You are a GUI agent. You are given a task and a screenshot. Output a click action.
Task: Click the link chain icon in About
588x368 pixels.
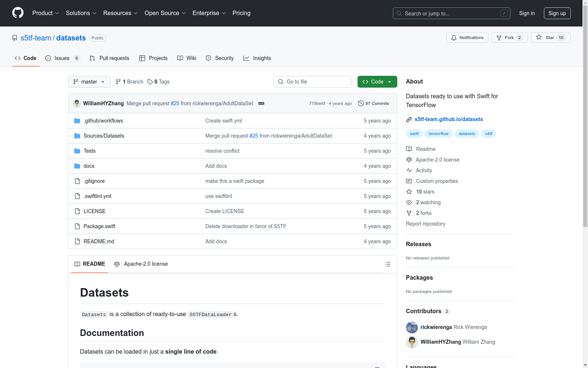tap(409, 120)
